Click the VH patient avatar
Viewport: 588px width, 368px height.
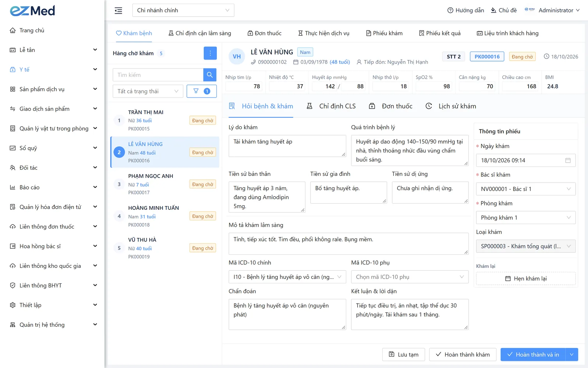point(237,56)
